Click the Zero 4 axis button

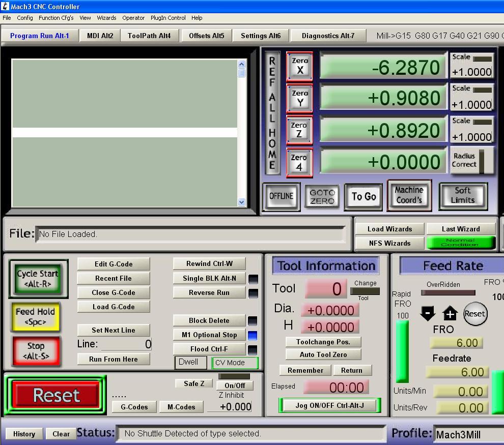click(x=299, y=162)
